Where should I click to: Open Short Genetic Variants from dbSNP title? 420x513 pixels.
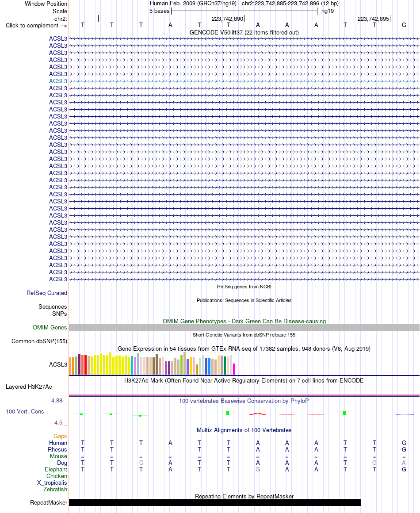tap(244, 335)
